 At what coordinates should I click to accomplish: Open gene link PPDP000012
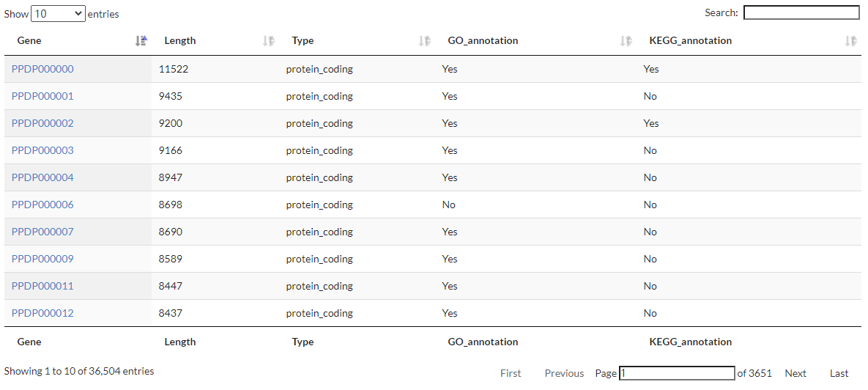tap(42, 313)
